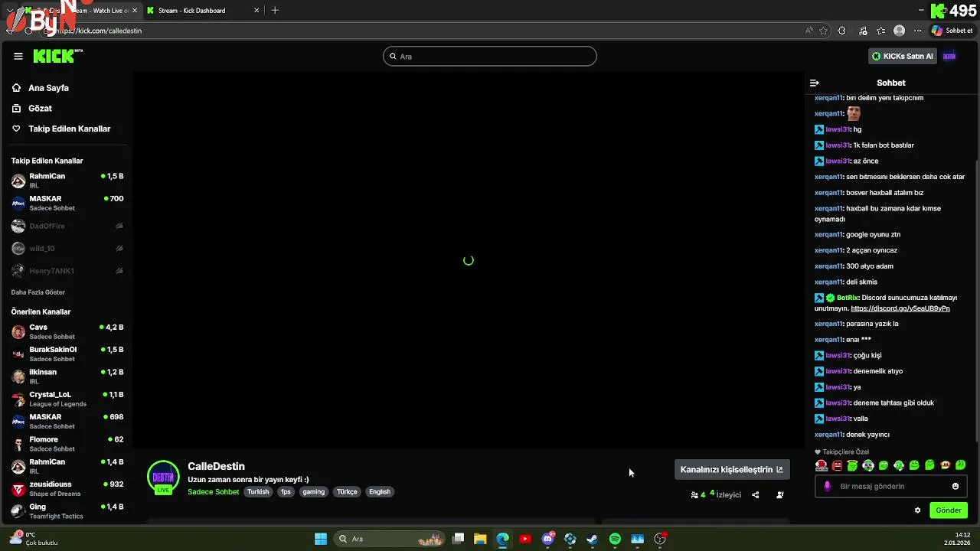Open Spotify from taskbar

(x=615, y=539)
